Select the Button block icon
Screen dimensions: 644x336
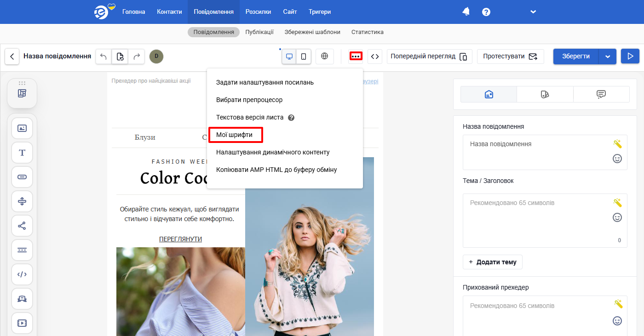pyautogui.click(x=22, y=177)
